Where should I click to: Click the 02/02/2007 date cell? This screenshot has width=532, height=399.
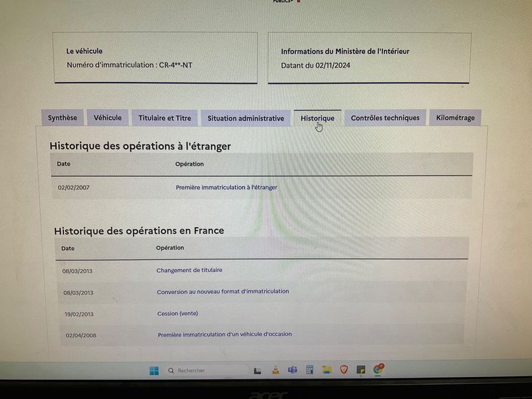coord(74,188)
